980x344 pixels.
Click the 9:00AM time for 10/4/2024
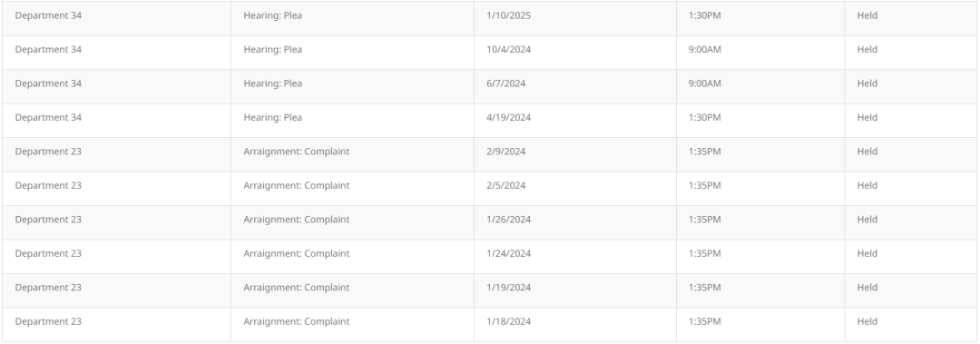click(x=704, y=49)
